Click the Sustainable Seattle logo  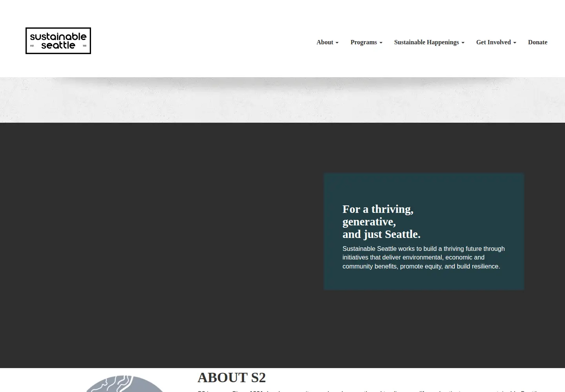tap(58, 41)
